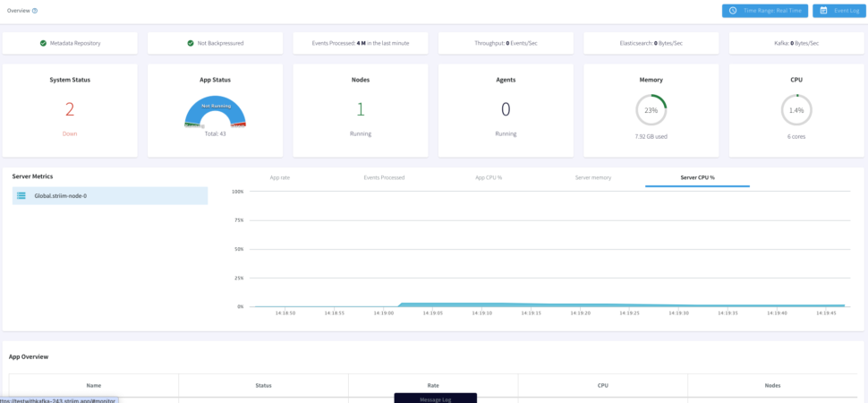Click the System Status count of 2

click(70, 109)
